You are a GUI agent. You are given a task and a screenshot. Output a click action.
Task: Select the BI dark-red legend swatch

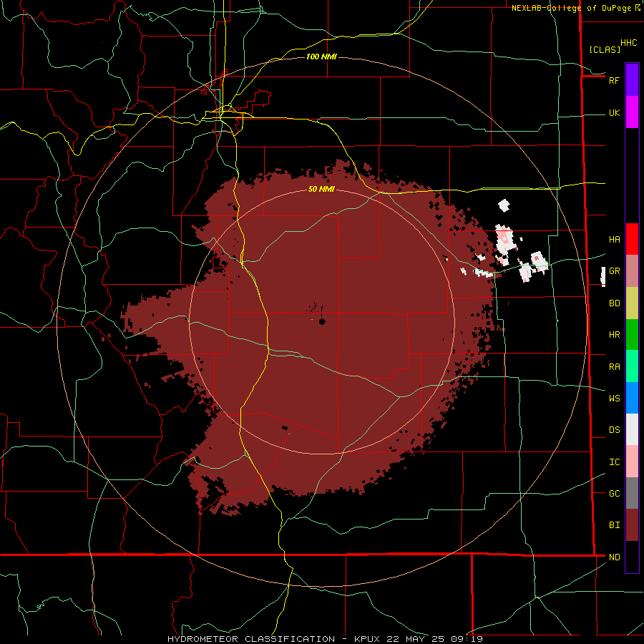(632, 525)
